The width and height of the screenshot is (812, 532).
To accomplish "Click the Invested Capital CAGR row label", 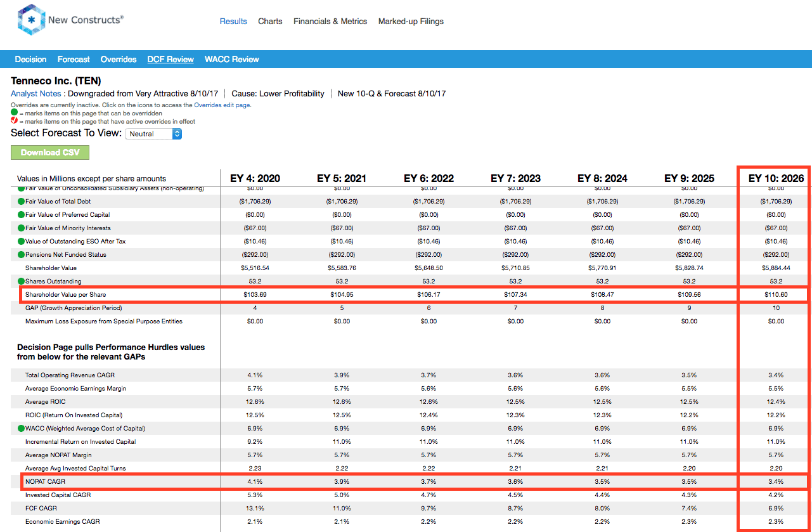I will pos(58,495).
